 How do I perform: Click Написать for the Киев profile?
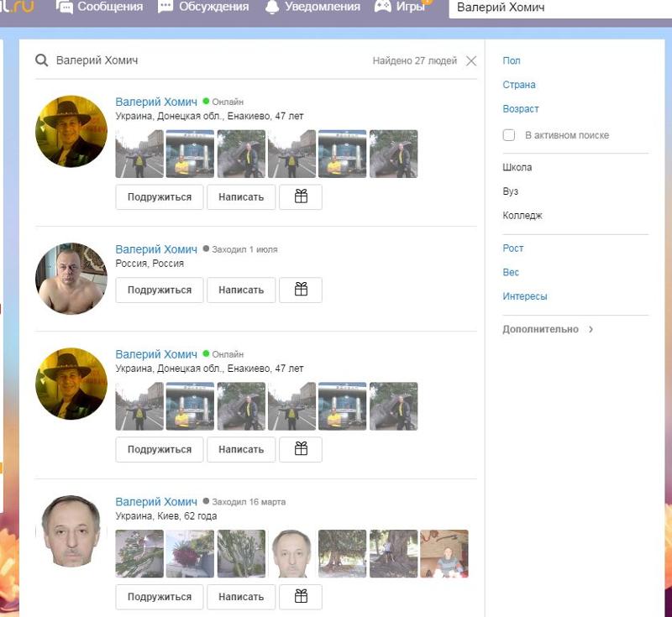click(x=241, y=597)
